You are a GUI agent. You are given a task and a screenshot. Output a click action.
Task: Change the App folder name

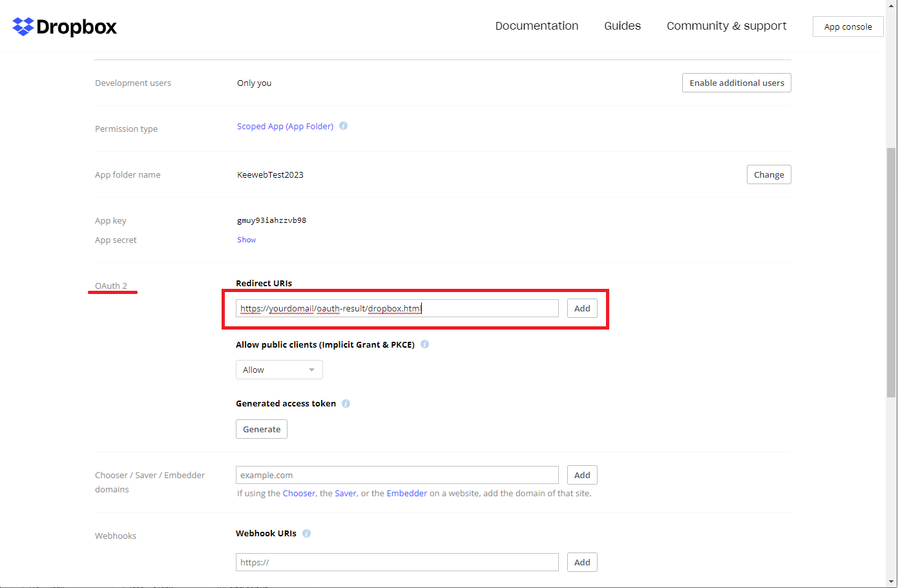point(769,174)
